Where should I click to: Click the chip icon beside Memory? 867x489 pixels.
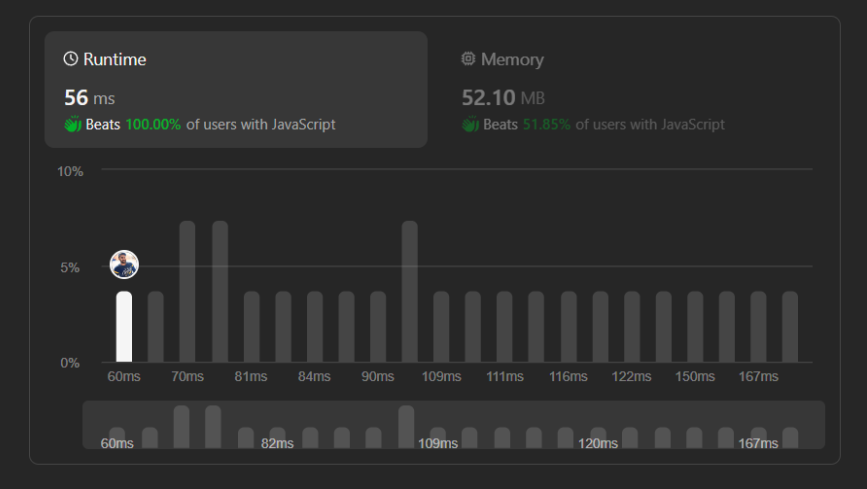tap(468, 59)
